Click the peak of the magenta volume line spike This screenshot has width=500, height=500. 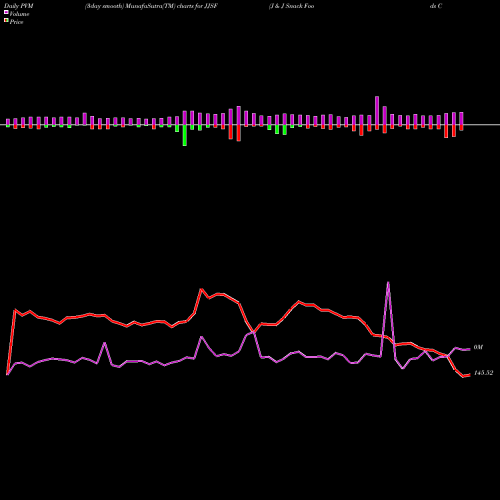click(x=388, y=283)
